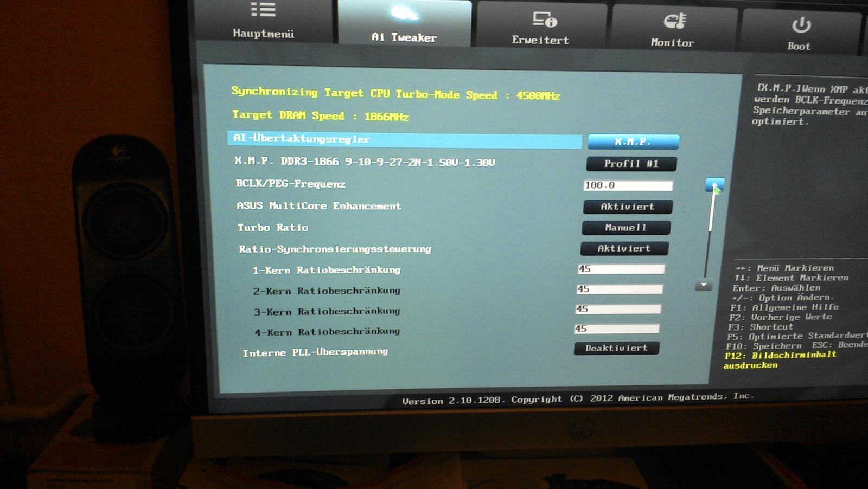Select the AI-Übertaktungsregler row

pos(405,140)
